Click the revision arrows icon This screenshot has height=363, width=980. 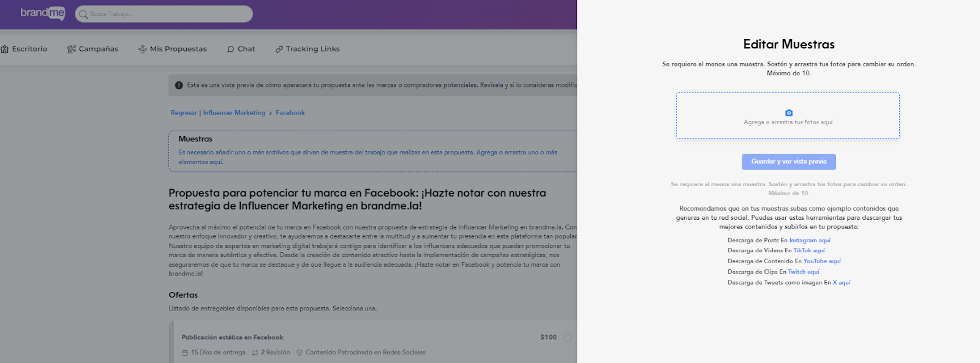point(255,353)
